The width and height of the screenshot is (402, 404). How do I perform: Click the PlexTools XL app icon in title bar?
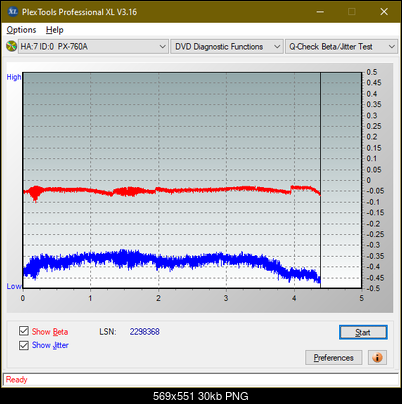pyautogui.click(x=12, y=12)
